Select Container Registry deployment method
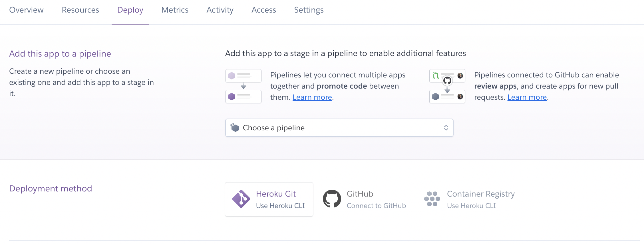644x244 pixels. point(481,199)
